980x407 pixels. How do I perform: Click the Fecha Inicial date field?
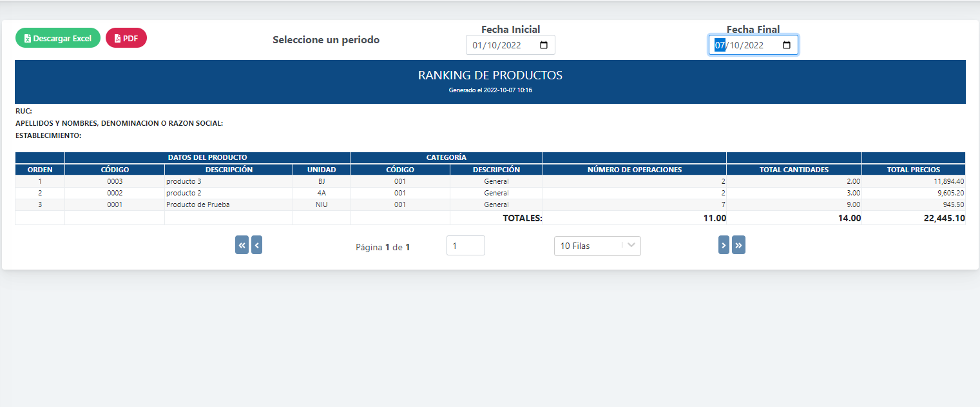(501, 45)
